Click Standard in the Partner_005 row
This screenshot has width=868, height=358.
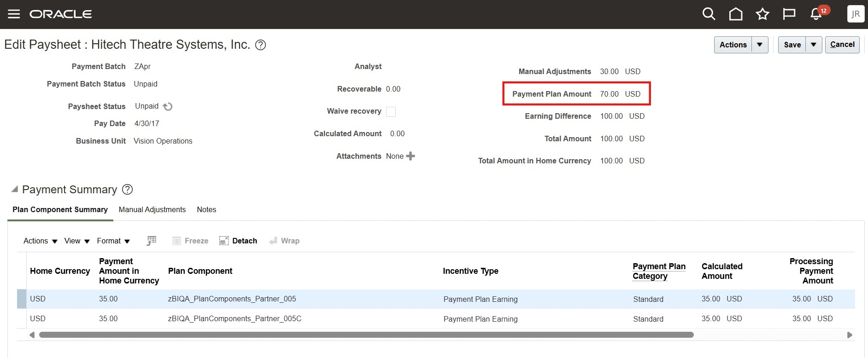[x=648, y=299]
